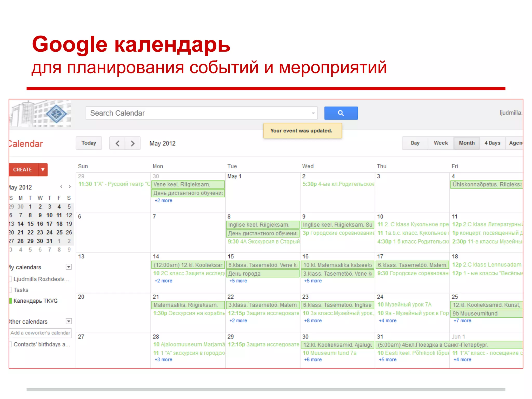Open Matemaatika. Riigieksam event on 21st
Image resolution: width=532 pixels, height=399 pixels.
188,305
